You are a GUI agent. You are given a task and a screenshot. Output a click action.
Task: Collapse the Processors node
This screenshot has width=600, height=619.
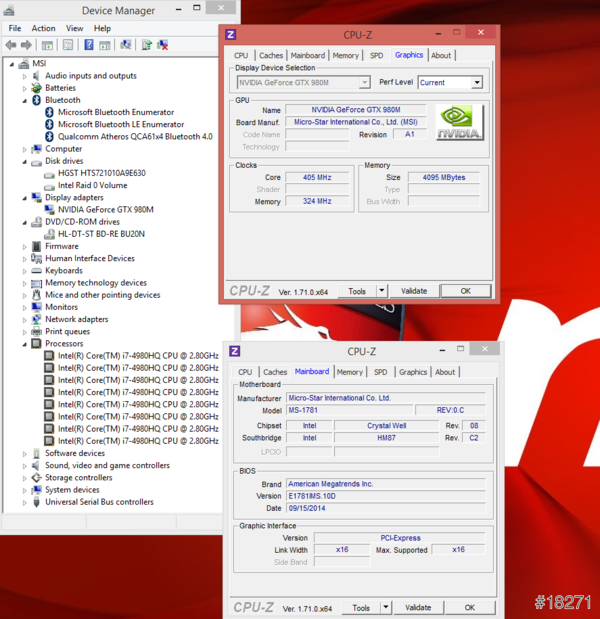tap(24, 344)
